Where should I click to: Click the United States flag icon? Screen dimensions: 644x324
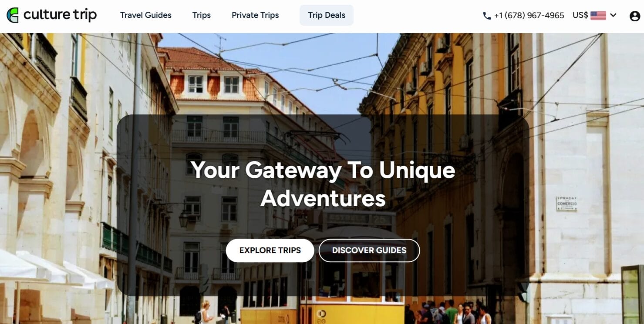coord(598,16)
